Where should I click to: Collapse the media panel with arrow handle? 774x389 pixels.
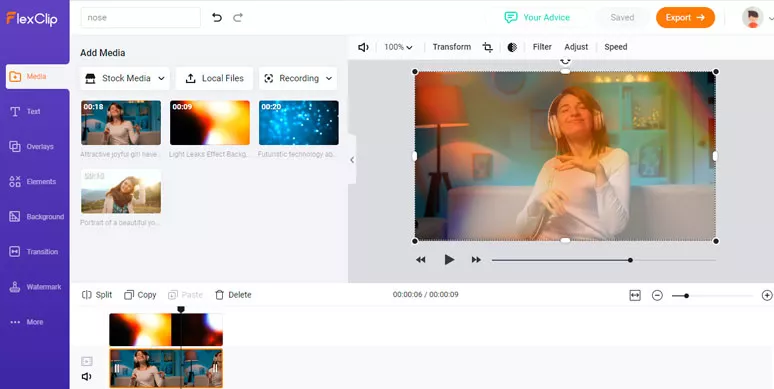click(352, 159)
